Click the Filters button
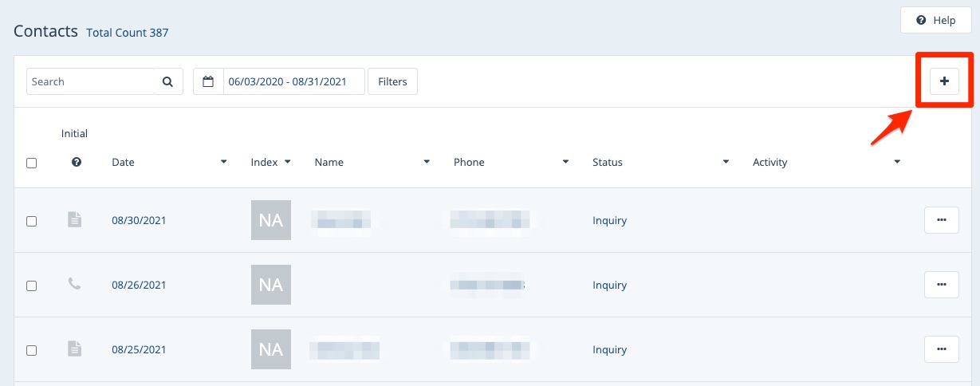This screenshot has width=980, height=386. click(x=392, y=81)
